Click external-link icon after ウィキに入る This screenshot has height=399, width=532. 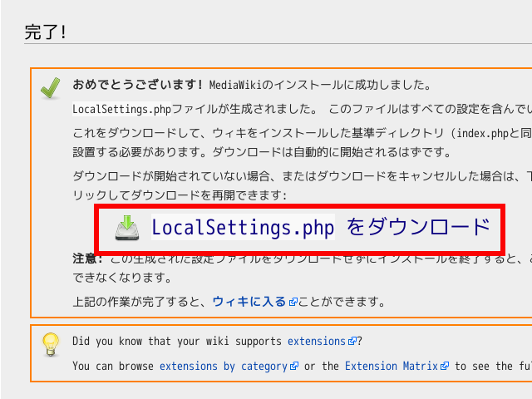(292, 302)
